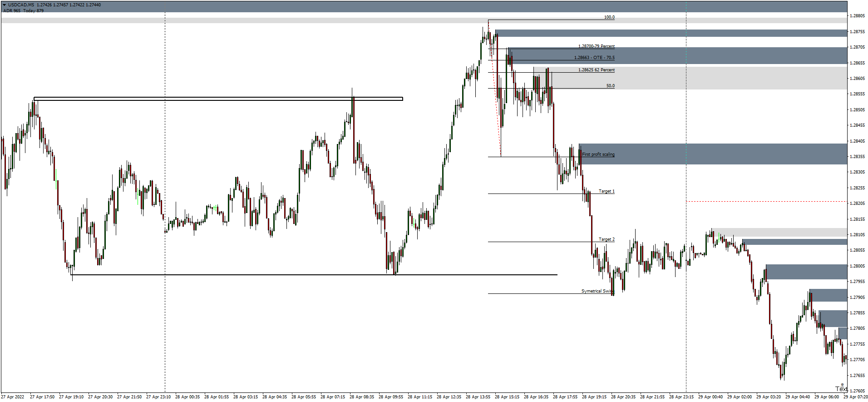Click the 1.28105 price on the scale

(858, 235)
